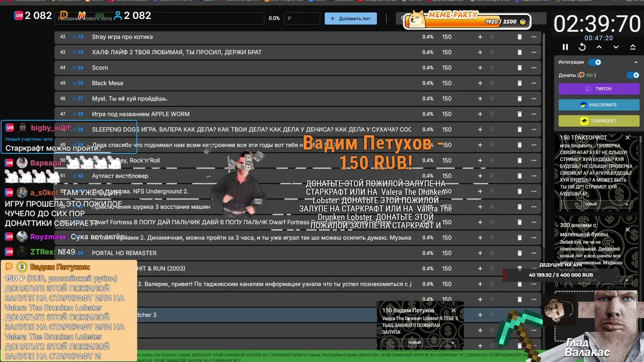Click the 150 amount on Stray row
The height and width of the screenshot is (362, 644).
pyautogui.click(x=447, y=37)
